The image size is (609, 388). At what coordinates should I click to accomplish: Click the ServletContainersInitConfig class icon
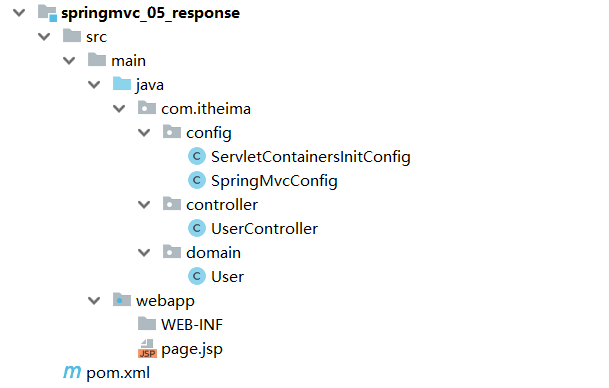(197, 157)
